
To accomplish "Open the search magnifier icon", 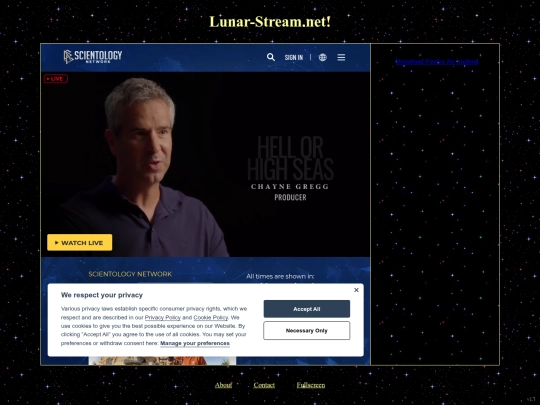I will coord(271,57).
